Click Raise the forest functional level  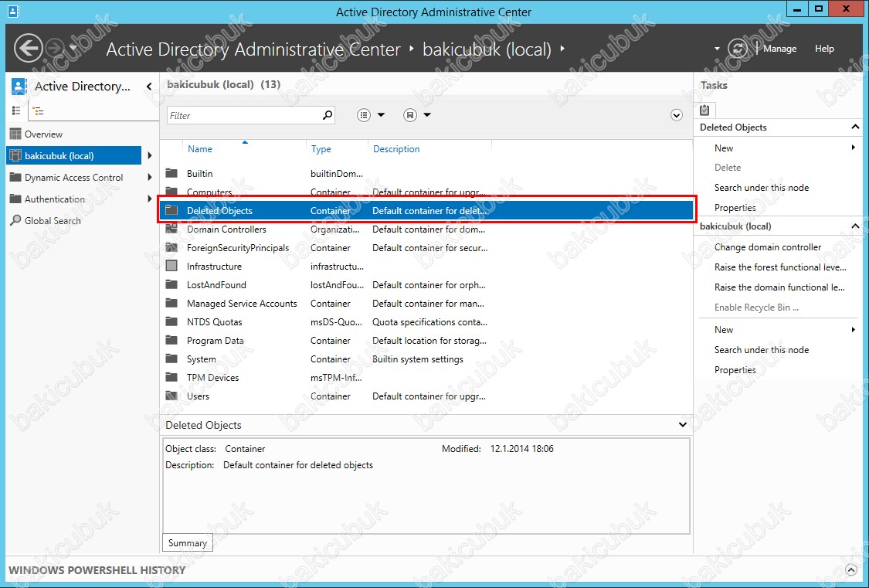point(780,267)
